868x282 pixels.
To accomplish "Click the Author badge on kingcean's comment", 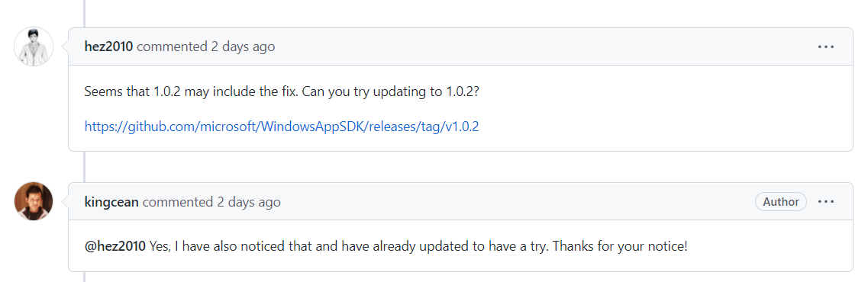I will click(780, 202).
